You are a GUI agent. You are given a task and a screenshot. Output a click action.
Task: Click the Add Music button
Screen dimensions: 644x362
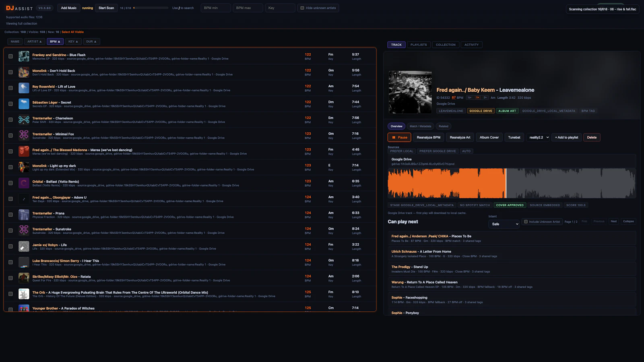(x=68, y=8)
